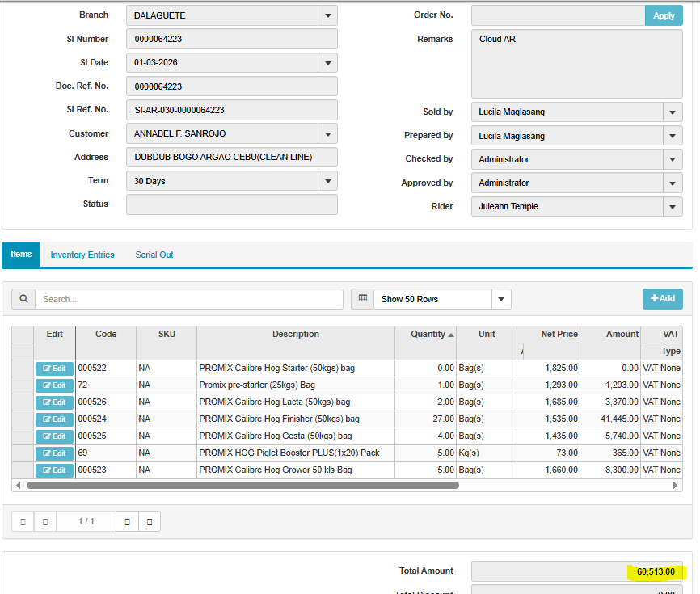Click the table grid icon beside rows selector
This screenshot has width=700, height=594.
click(362, 299)
